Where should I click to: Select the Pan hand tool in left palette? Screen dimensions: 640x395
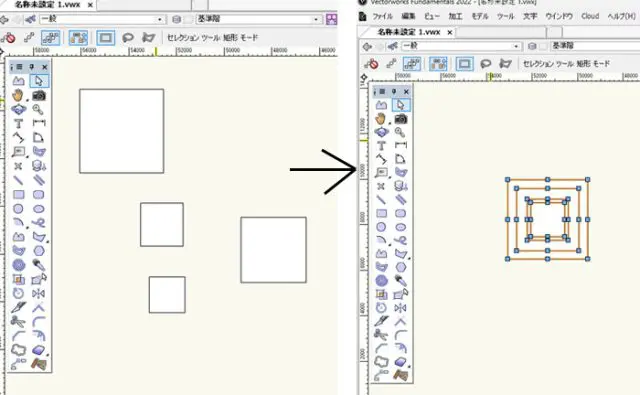click(18, 95)
